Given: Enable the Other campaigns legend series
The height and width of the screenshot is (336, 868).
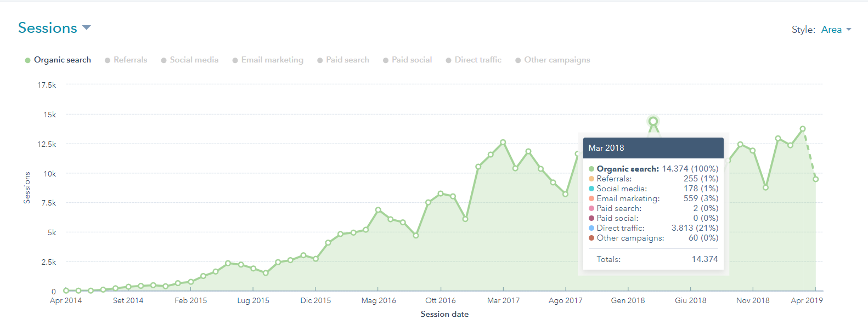Looking at the screenshot, I should pyautogui.click(x=553, y=60).
